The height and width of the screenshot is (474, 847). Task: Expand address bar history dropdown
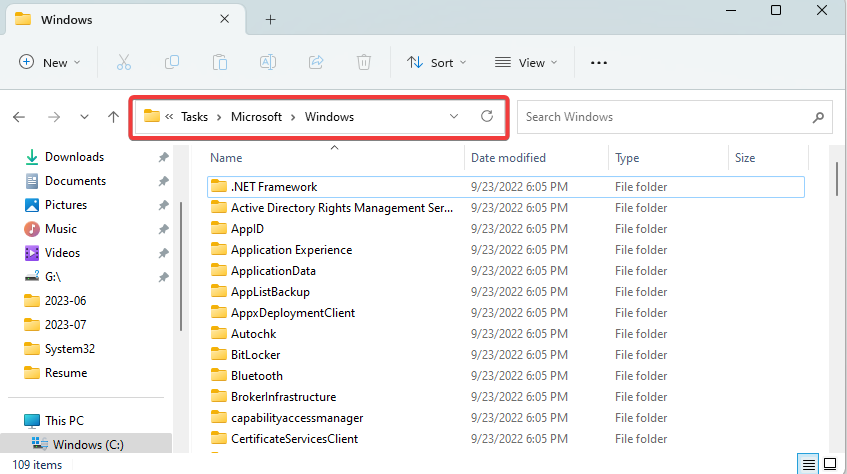454,116
